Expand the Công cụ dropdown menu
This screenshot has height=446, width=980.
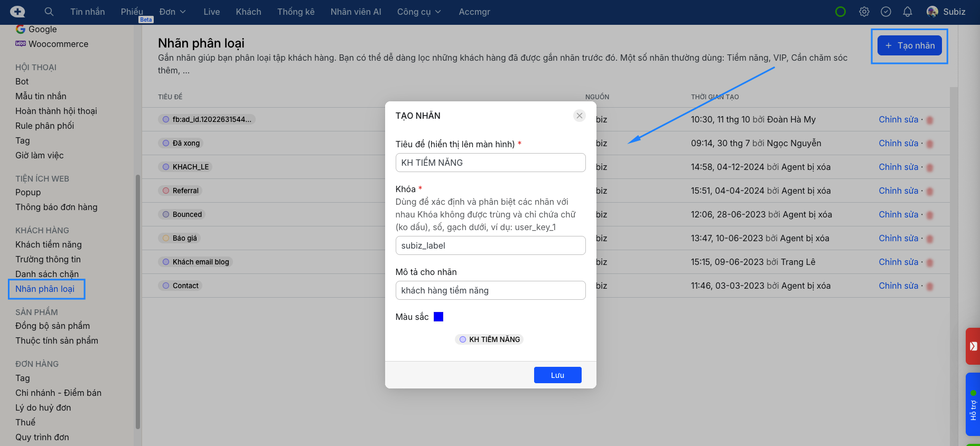418,12
